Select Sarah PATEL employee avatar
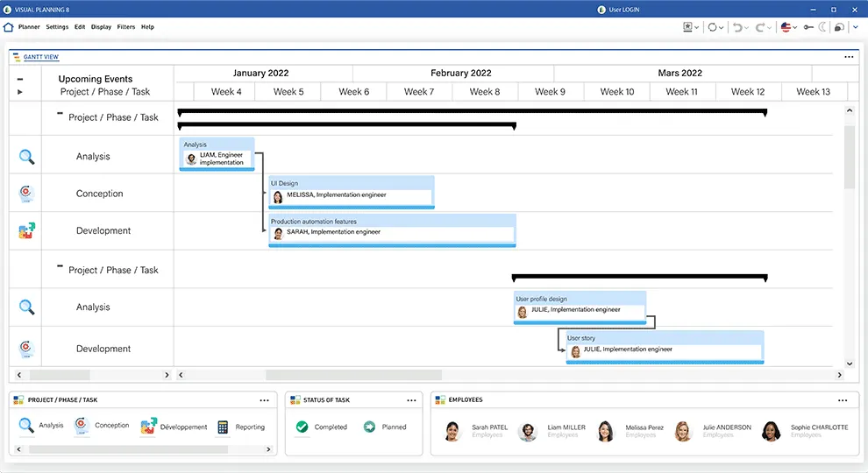The width and height of the screenshot is (868, 473). point(452,431)
